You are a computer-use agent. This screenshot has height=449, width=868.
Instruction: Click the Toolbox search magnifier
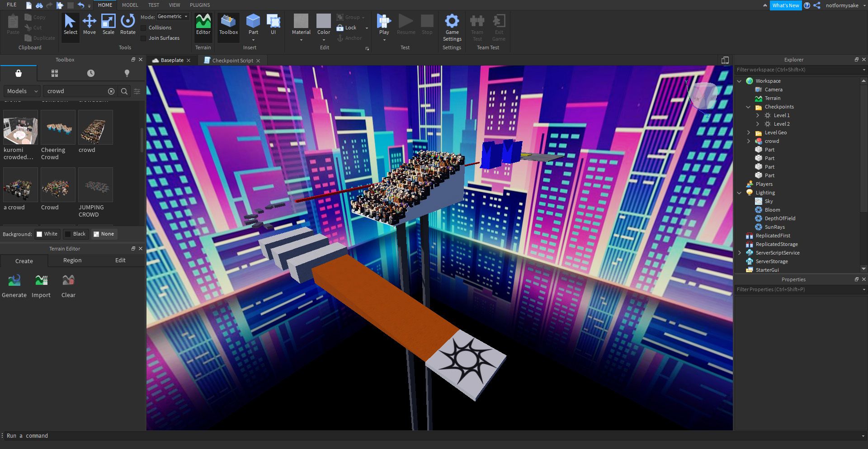(124, 91)
